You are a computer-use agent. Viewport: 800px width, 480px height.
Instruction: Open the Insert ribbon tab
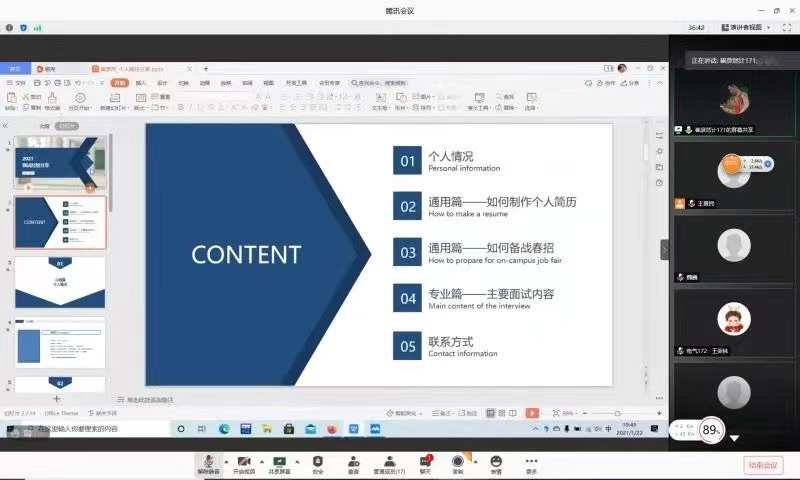[141, 83]
